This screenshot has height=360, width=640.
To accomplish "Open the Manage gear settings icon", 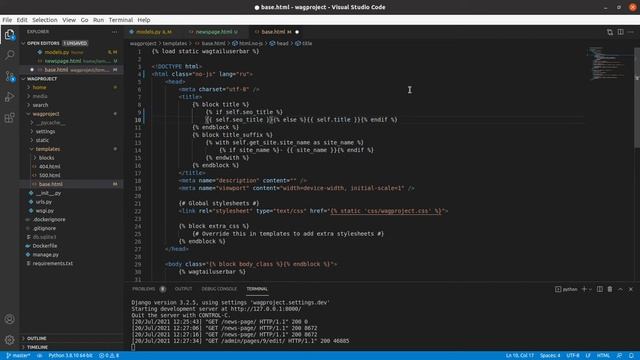I will (9, 339).
